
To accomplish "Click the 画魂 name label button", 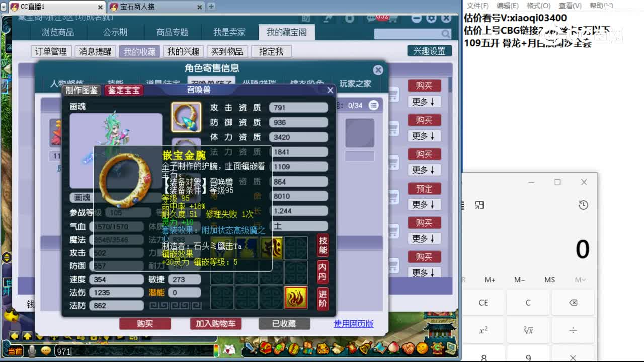I will 83,198.
